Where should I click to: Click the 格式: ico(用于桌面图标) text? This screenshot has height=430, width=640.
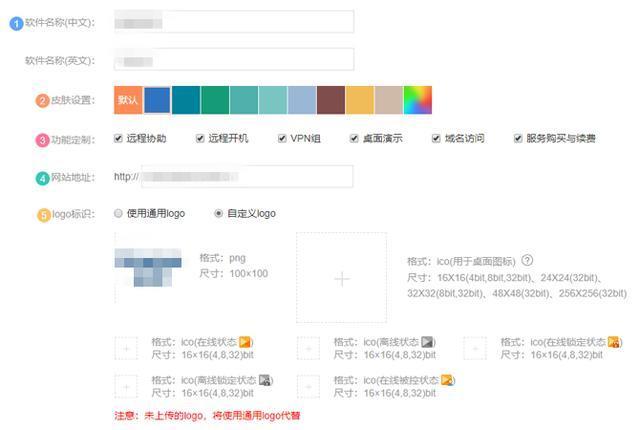[x=461, y=261]
